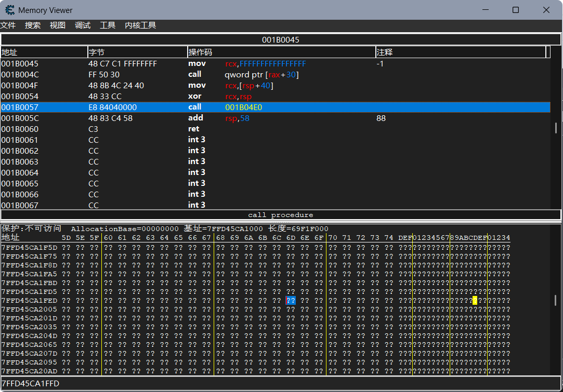Open the 文件 menu
Viewport: 563px width, 392px height.
(x=8, y=25)
